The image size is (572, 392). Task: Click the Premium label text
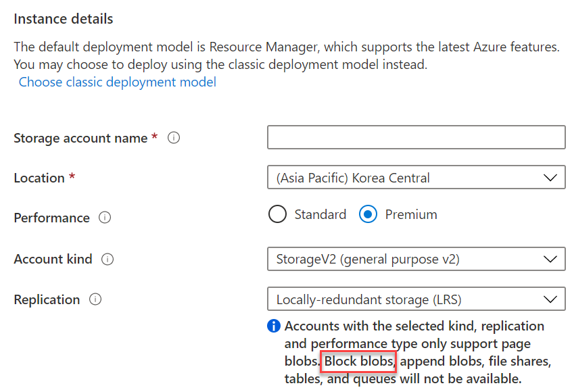411,214
